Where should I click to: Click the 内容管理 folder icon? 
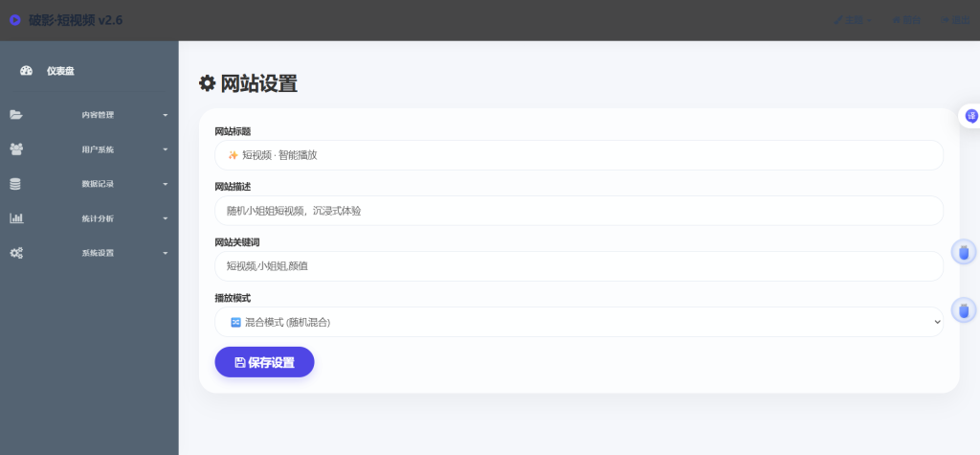tap(16, 115)
